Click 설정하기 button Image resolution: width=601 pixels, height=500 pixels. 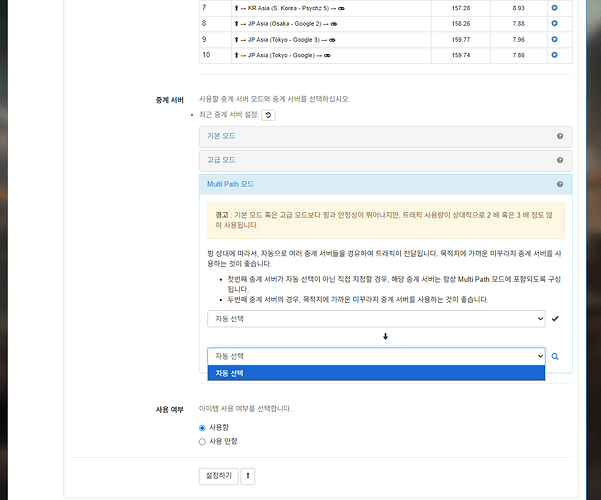pyautogui.click(x=218, y=476)
